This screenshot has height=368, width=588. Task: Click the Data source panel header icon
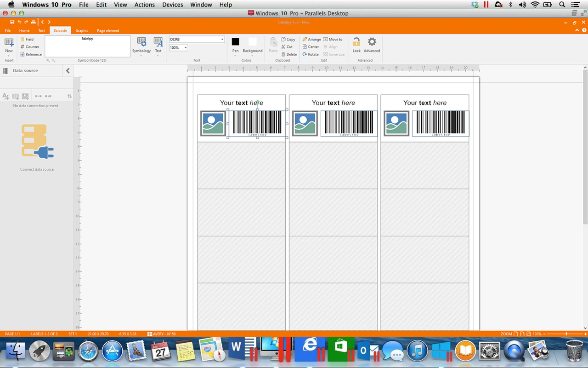pos(6,71)
